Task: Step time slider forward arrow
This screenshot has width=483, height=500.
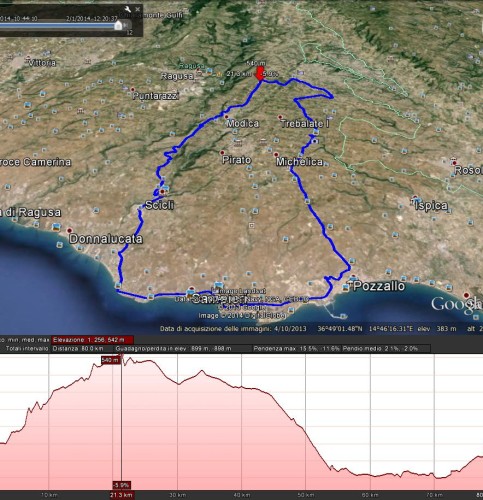Action: tap(126, 25)
